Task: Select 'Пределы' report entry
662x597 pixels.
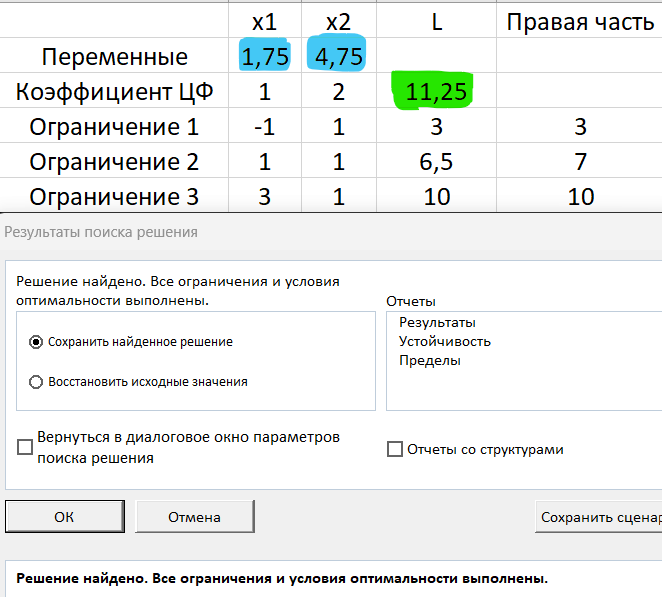Action: (429, 361)
